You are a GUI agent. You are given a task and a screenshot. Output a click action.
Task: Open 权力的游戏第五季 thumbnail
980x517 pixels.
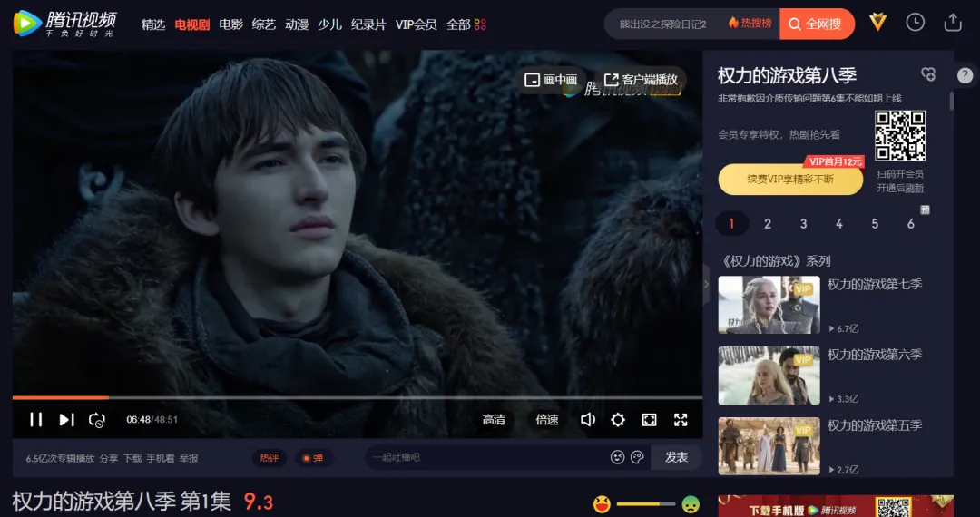pos(769,446)
